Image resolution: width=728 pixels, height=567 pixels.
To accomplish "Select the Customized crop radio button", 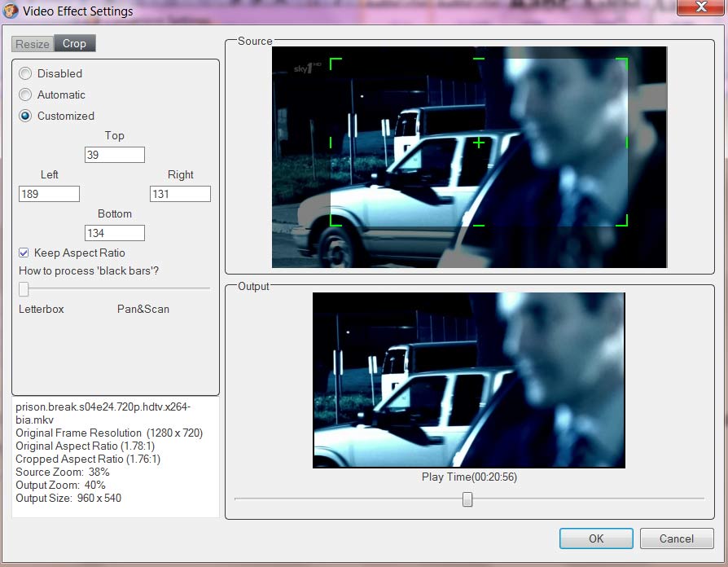I will [x=25, y=116].
